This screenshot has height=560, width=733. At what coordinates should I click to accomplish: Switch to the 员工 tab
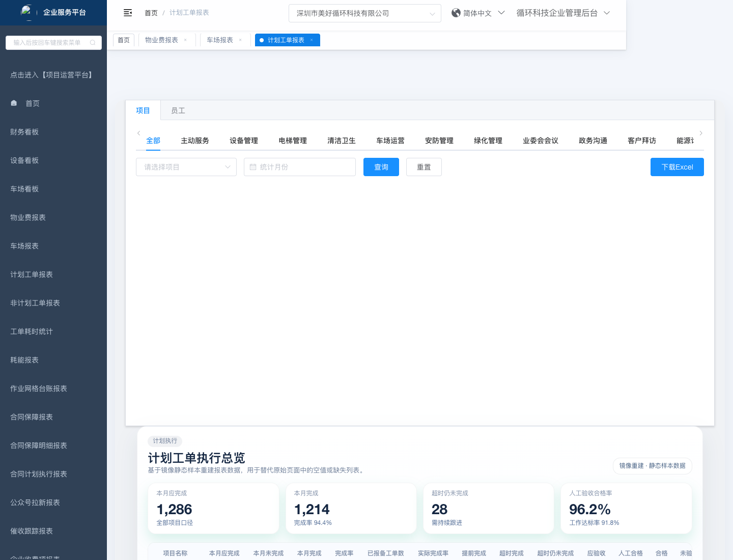178,110
